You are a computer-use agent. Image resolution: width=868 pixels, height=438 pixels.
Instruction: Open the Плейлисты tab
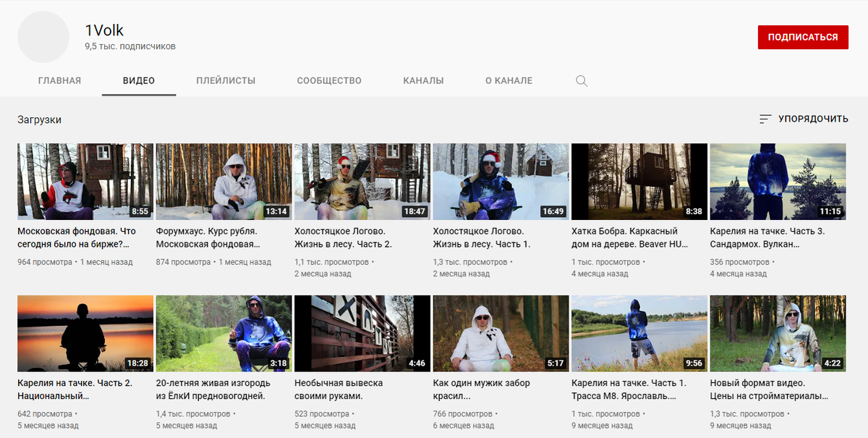(x=226, y=81)
